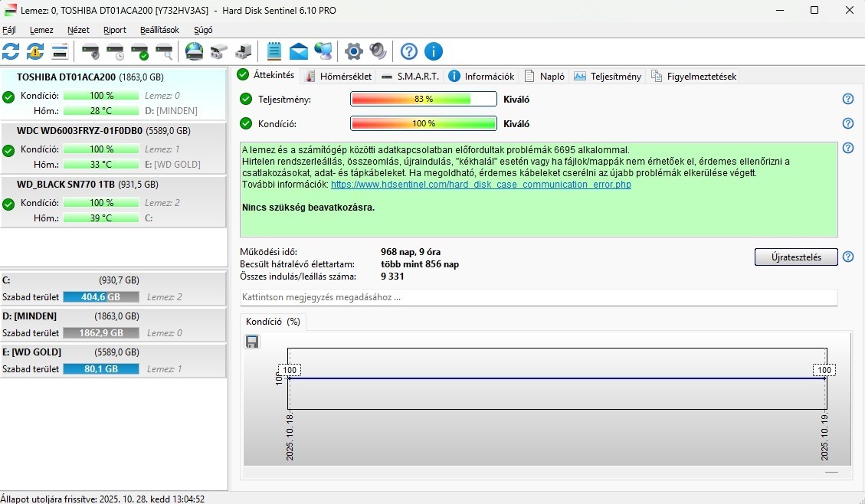Select the Áttekintés tab
Screen dimensions: 865x504
point(267,75)
